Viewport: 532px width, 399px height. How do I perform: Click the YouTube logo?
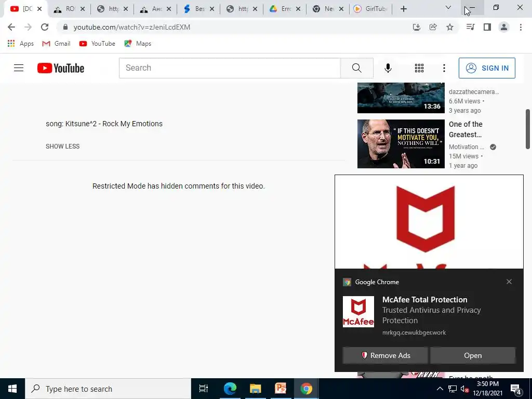[x=61, y=68]
